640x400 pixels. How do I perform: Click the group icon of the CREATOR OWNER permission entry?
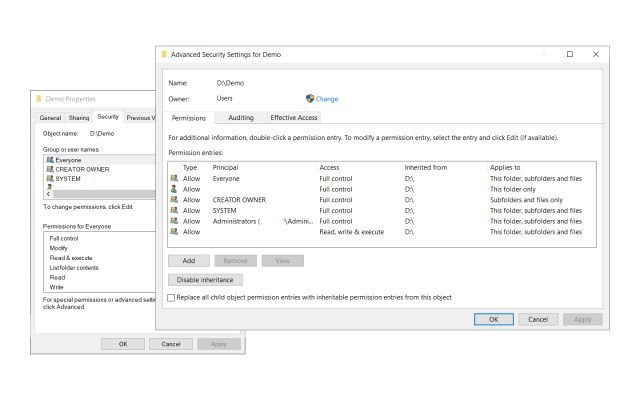pyautogui.click(x=174, y=200)
